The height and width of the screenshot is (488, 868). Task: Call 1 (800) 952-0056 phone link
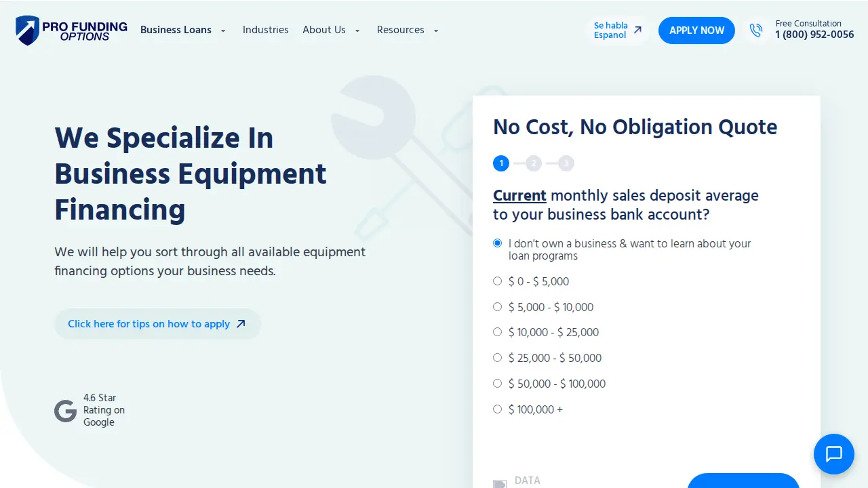(x=814, y=35)
